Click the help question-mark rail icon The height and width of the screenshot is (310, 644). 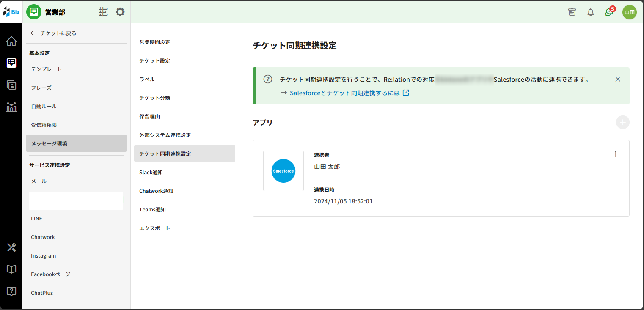[11, 291]
